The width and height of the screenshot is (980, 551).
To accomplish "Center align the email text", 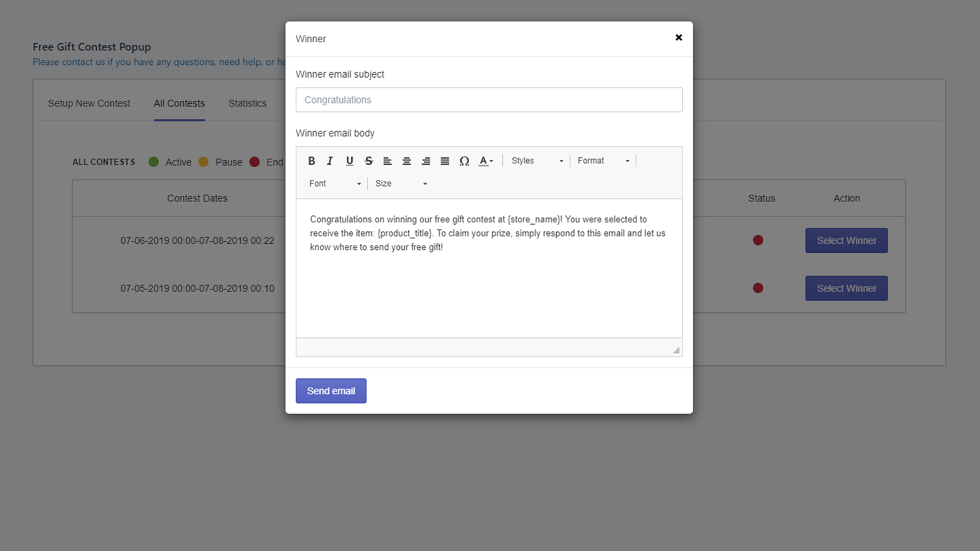I will 407,161.
